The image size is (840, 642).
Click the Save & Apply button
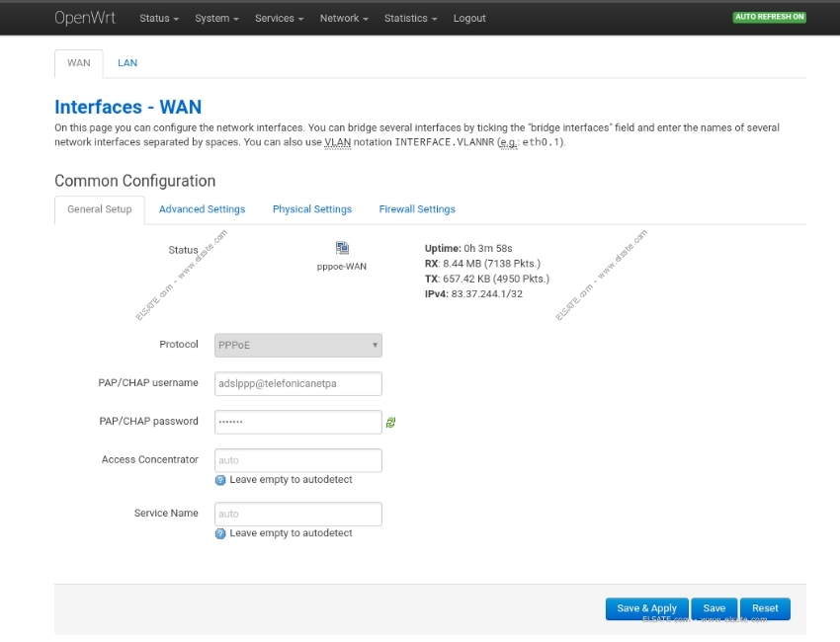(x=646, y=608)
